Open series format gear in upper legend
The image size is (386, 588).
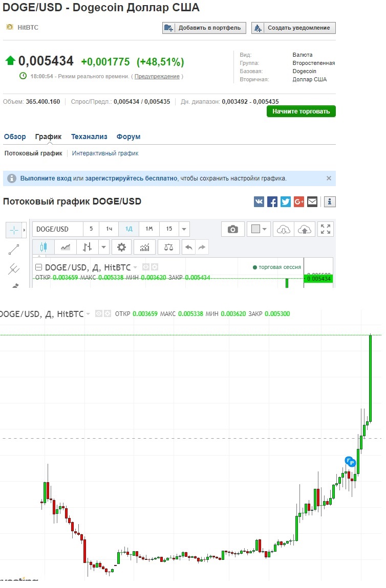pyautogui.click(x=154, y=267)
